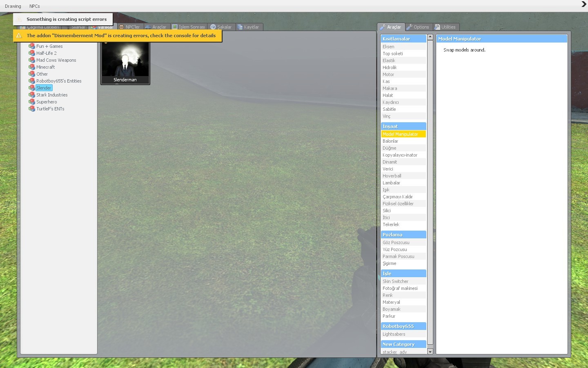Select the Fotoğraf makinesi tool
This screenshot has height=368, width=588.
(403, 288)
